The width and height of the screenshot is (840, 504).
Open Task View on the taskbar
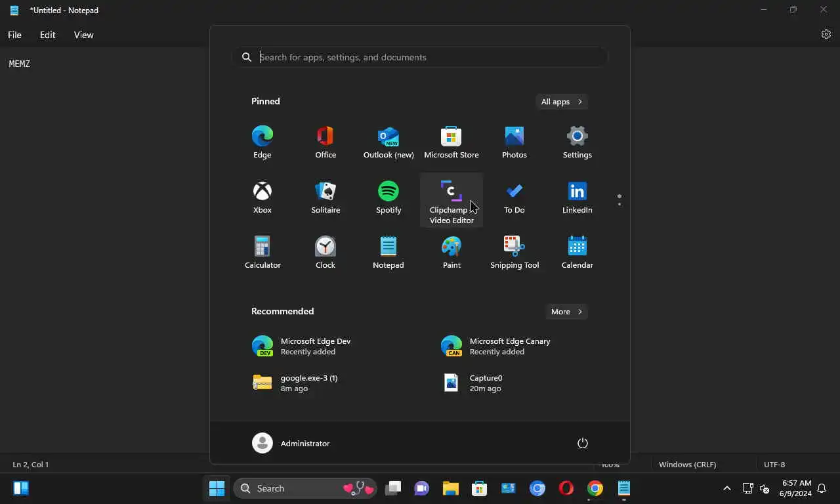393,488
